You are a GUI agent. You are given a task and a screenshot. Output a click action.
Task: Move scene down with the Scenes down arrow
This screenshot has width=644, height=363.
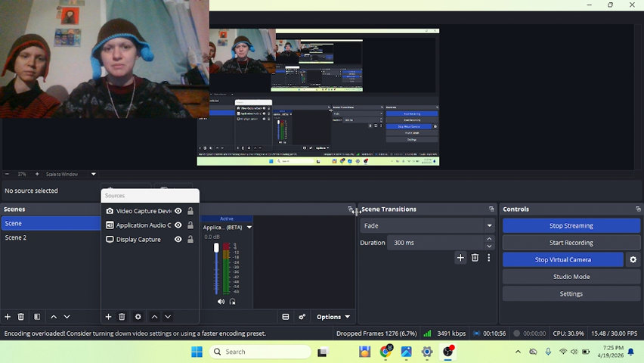(x=67, y=317)
